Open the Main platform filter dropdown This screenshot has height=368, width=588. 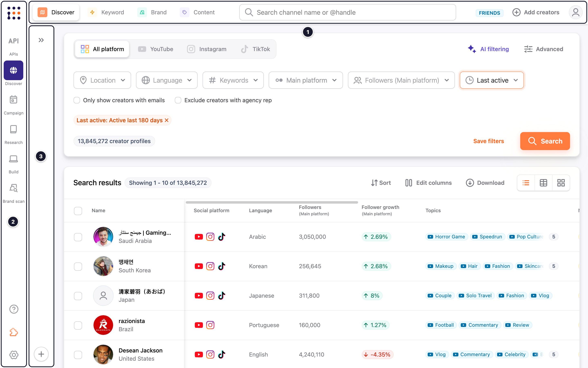(x=306, y=80)
